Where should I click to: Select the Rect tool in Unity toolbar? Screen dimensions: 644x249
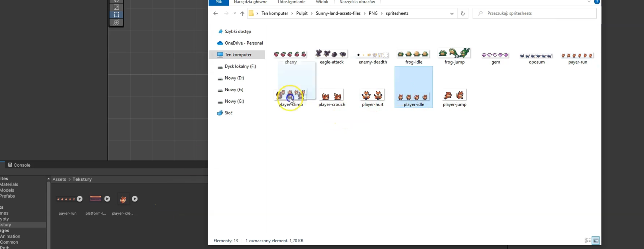click(x=116, y=15)
